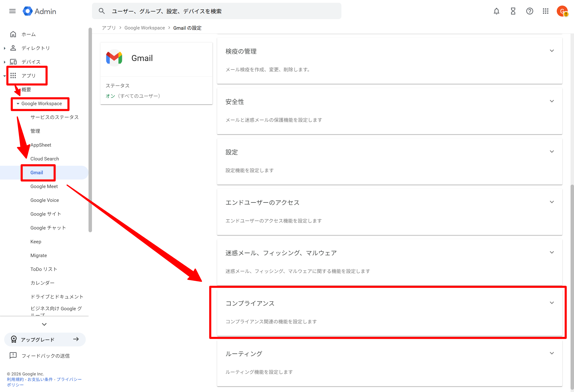This screenshot has height=392, width=574.
Task: Click the feedback icon at bottom left
Action: [x=13, y=355]
